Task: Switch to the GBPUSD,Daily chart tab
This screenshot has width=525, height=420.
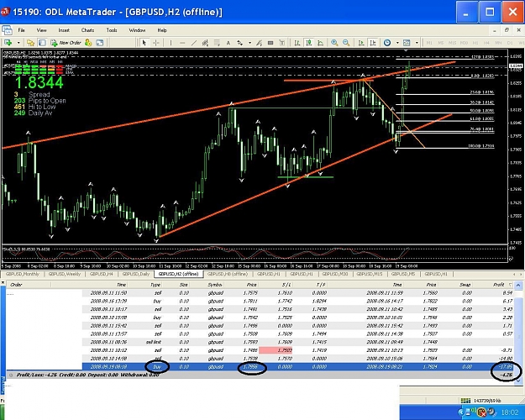Action: click(x=136, y=274)
